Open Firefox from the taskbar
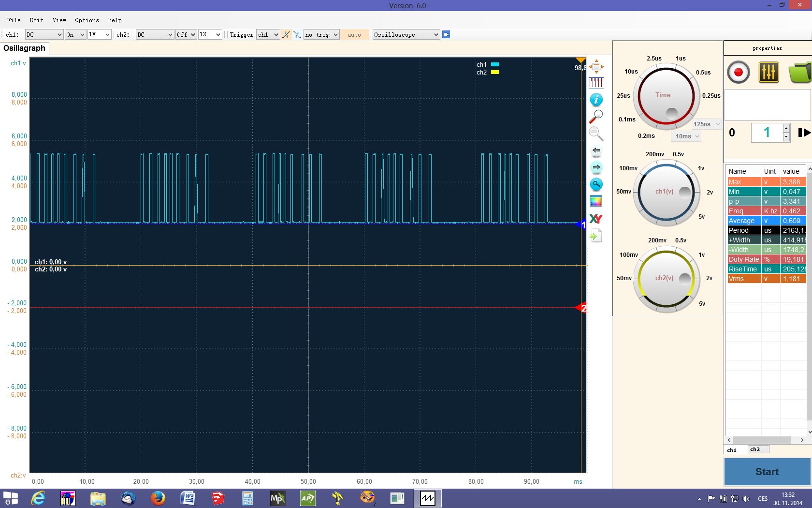812x508 pixels. 158,498
